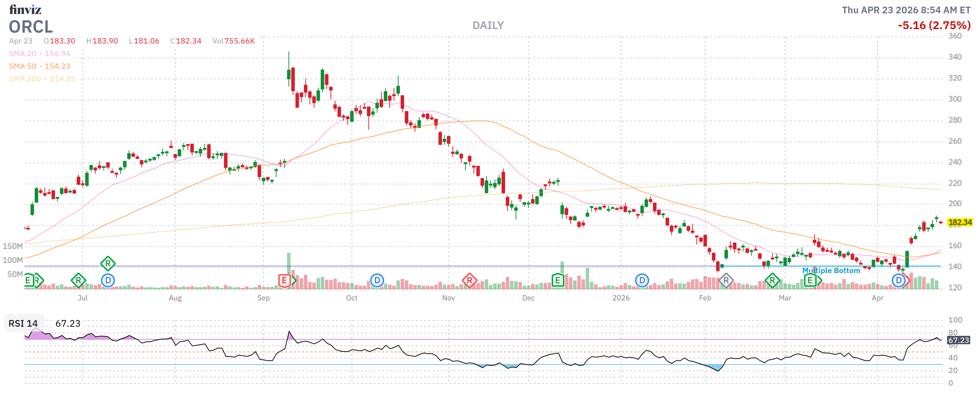Click the green R marker before July label
Screen dimensions: 980x394
click(79, 281)
